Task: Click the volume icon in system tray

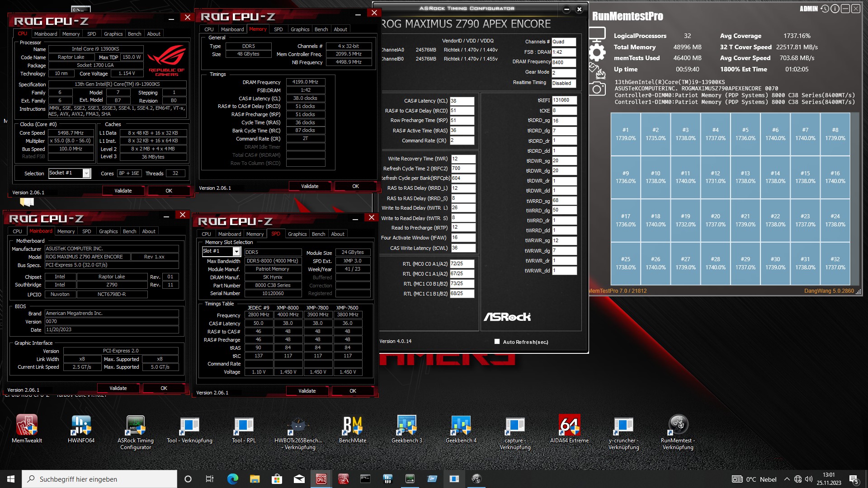Action: (809, 479)
